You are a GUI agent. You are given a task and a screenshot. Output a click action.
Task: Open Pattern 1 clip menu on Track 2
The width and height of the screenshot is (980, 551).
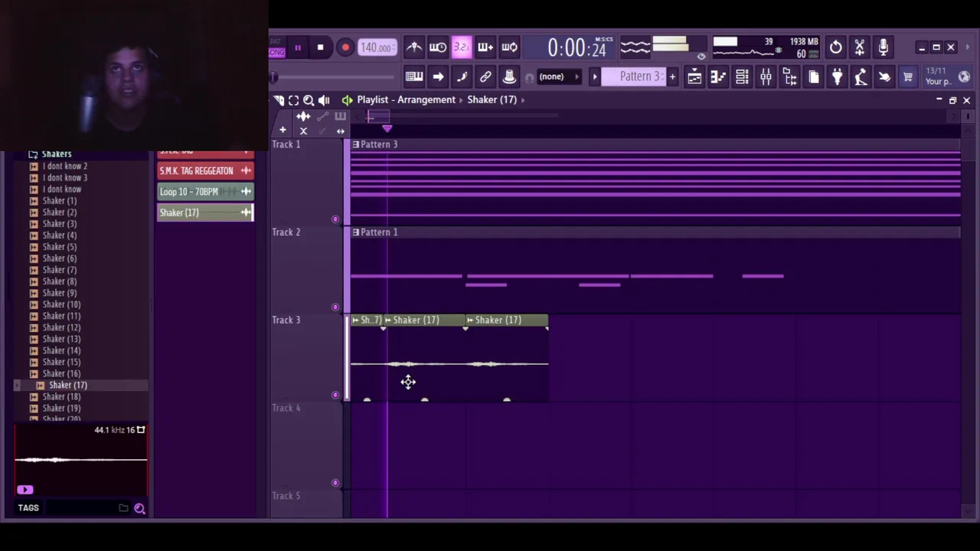click(x=355, y=233)
